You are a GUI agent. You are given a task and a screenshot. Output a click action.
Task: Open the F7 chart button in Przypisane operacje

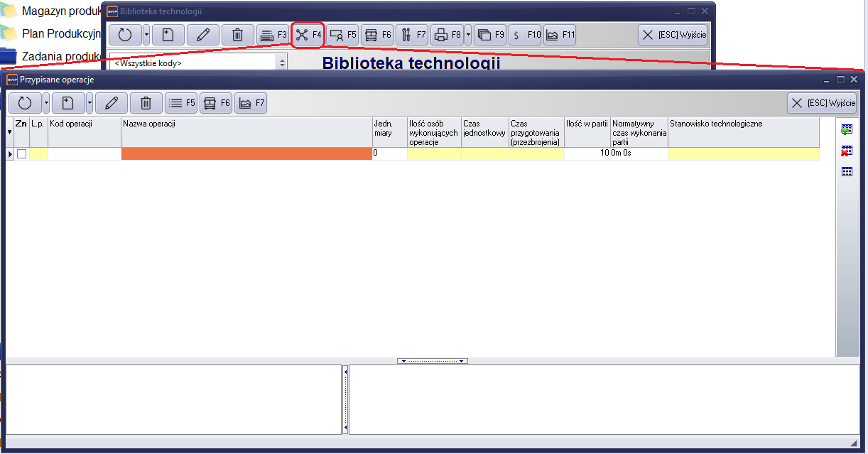tap(251, 103)
